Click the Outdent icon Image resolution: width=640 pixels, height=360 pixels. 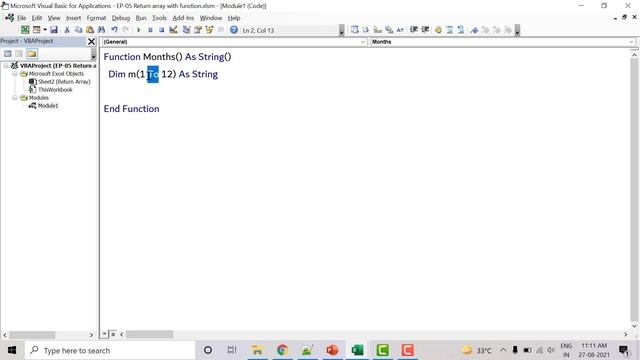pyautogui.click(x=425, y=30)
